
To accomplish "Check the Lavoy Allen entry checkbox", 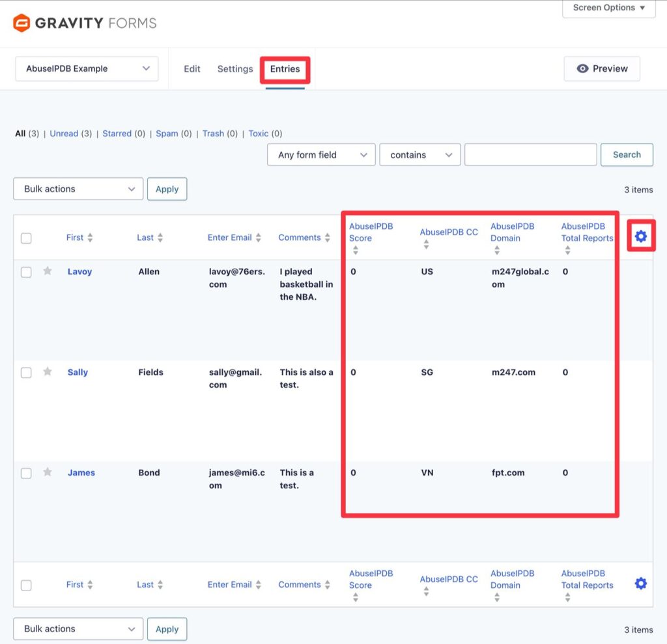I will click(26, 272).
